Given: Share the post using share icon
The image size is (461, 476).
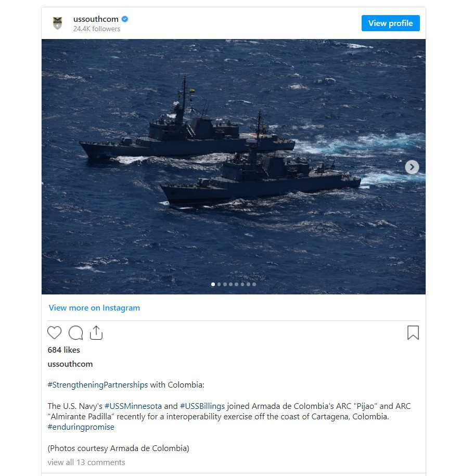Looking at the screenshot, I should (x=96, y=332).
